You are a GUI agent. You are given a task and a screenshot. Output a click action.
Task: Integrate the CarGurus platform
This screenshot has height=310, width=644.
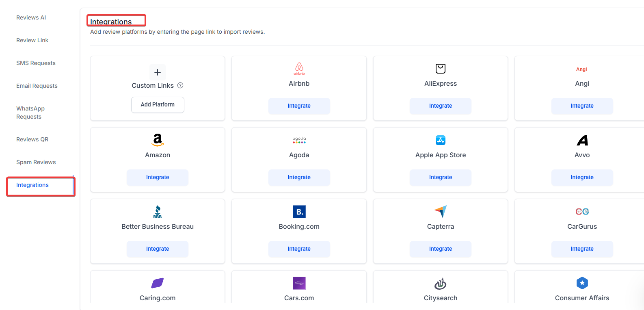click(x=582, y=249)
